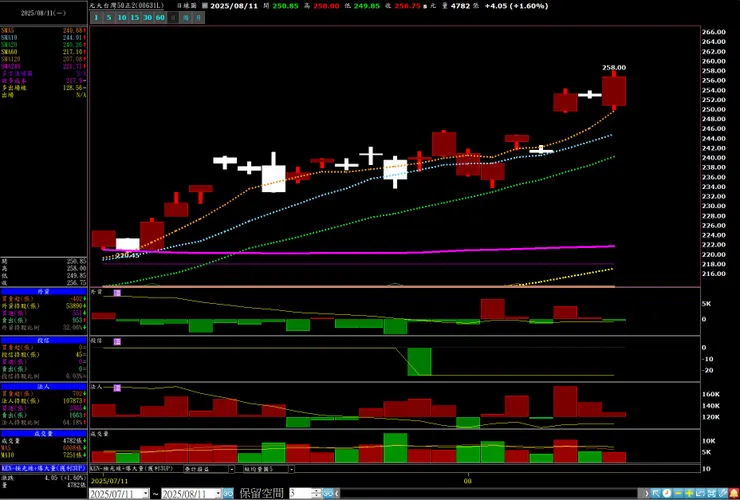Click the blue KEN strategy label at bottom left
The height and width of the screenshot is (500, 740).
pyautogui.click(x=43, y=469)
